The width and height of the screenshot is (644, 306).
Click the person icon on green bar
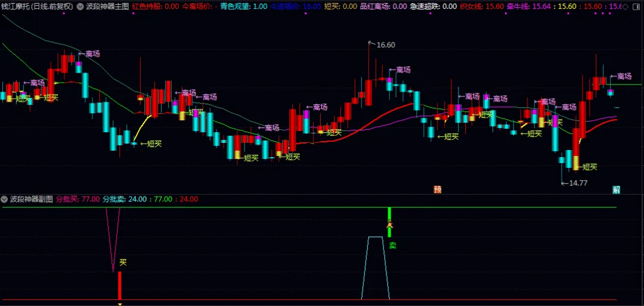pyautogui.click(x=390, y=224)
